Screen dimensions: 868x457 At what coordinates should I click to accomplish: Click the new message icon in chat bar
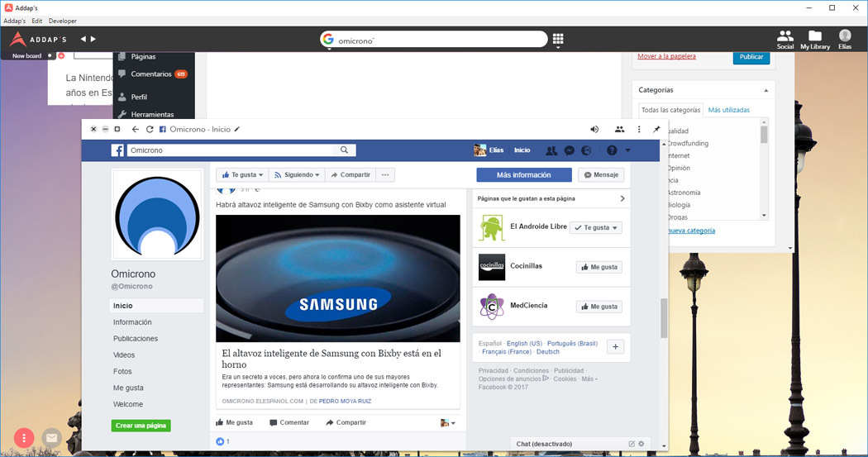point(632,444)
